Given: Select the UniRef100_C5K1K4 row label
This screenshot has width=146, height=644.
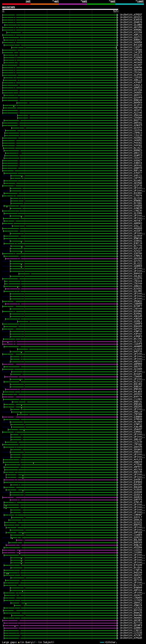Looking at the screenshot, I should (x=131, y=281).
